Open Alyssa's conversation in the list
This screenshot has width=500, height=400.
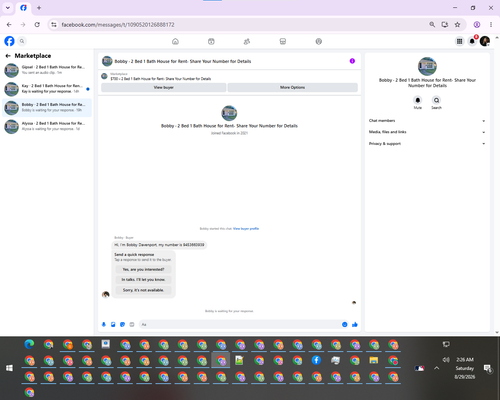[47, 126]
